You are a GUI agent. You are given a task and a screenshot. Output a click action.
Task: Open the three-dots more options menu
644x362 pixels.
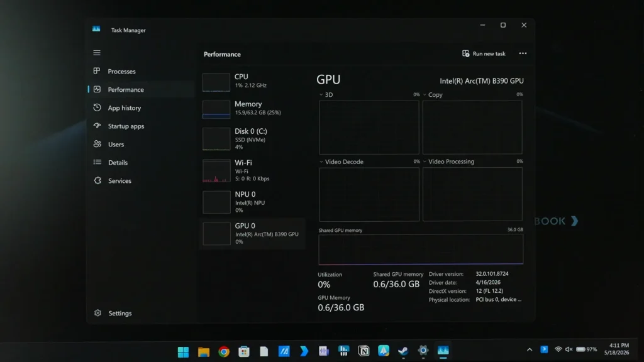(x=523, y=53)
